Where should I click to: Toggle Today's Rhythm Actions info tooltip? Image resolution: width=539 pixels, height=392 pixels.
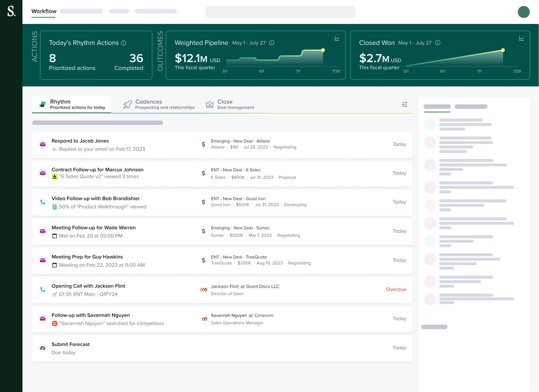coord(125,43)
